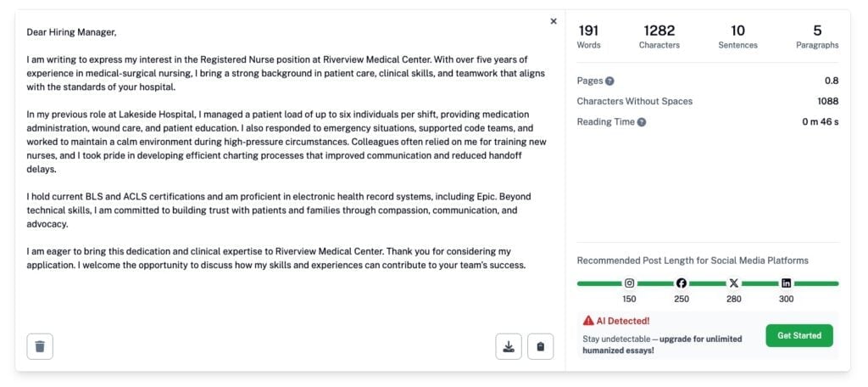Click the 1282 Characters counter
The height and width of the screenshot is (387, 868).
[659, 36]
